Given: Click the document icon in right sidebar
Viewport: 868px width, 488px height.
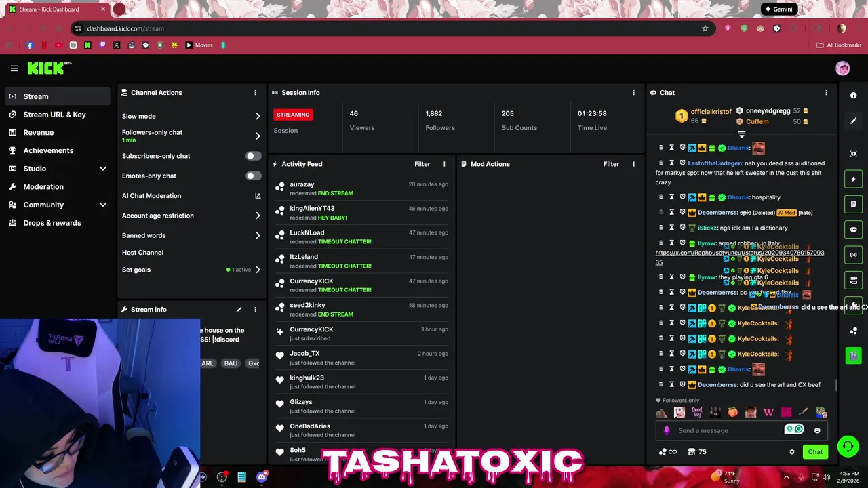Looking at the screenshot, I should pyautogui.click(x=853, y=204).
